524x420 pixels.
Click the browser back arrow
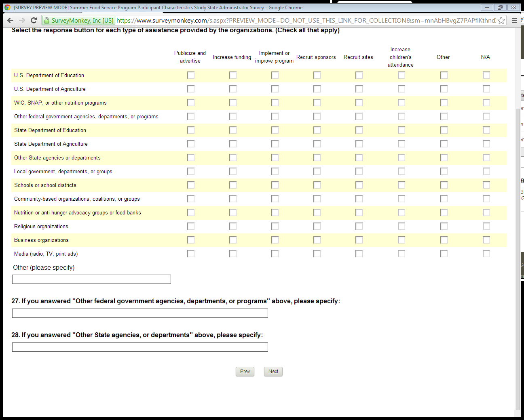[x=11, y=21]
